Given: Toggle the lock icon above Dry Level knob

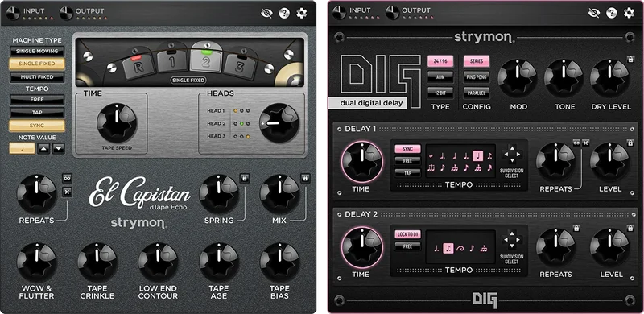Looking at the screenshot, I should [x=630, y=60].
